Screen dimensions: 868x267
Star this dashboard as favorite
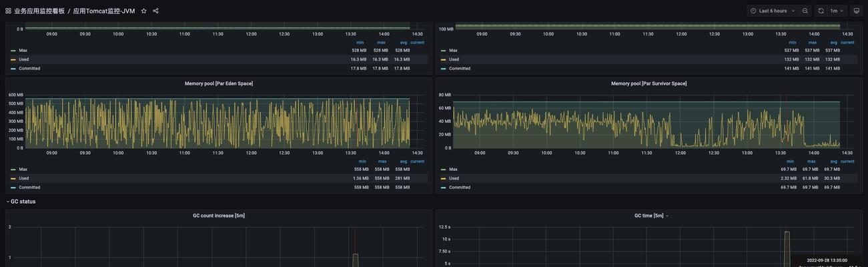coord(143,11)
